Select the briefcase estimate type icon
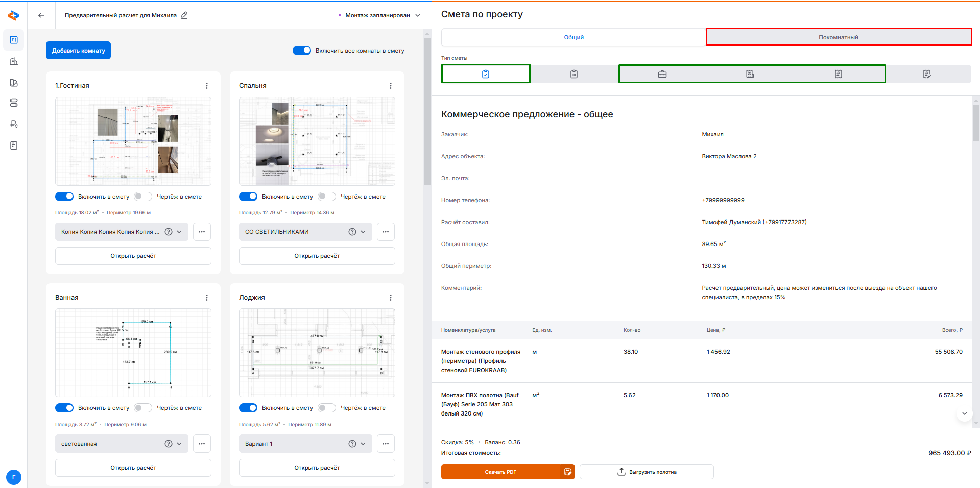980x488 pixels. pyautogui.click(x=662, y=74)
